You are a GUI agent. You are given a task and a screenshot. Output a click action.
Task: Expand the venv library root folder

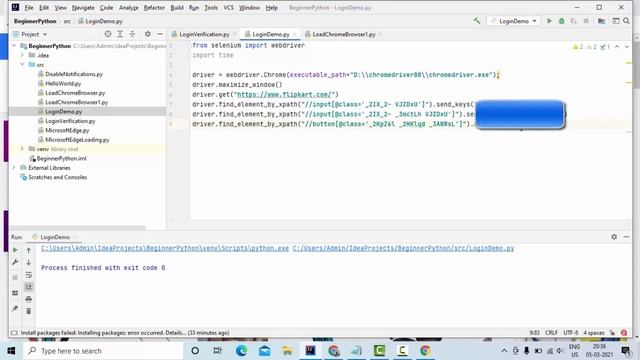(x=22, y=149)
